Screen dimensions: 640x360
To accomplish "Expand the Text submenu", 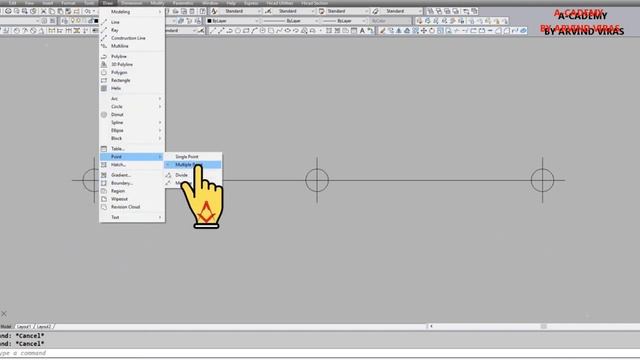I will 132,218.
